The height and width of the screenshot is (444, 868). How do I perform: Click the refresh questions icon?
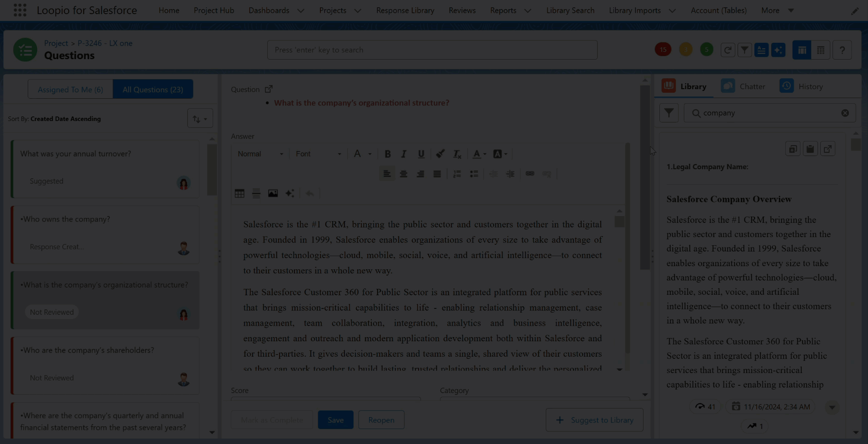728,50
